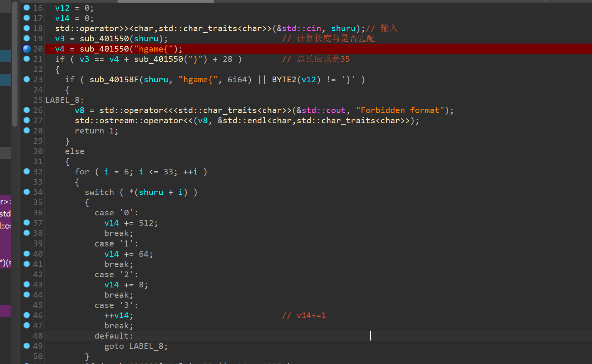Select variable shuru in the switch statement
Screen dimensions: 592x364
coord(151,192)
